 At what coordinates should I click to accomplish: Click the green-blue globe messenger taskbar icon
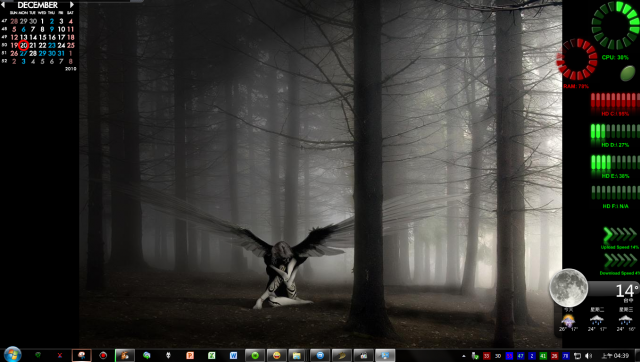point(146,355)
